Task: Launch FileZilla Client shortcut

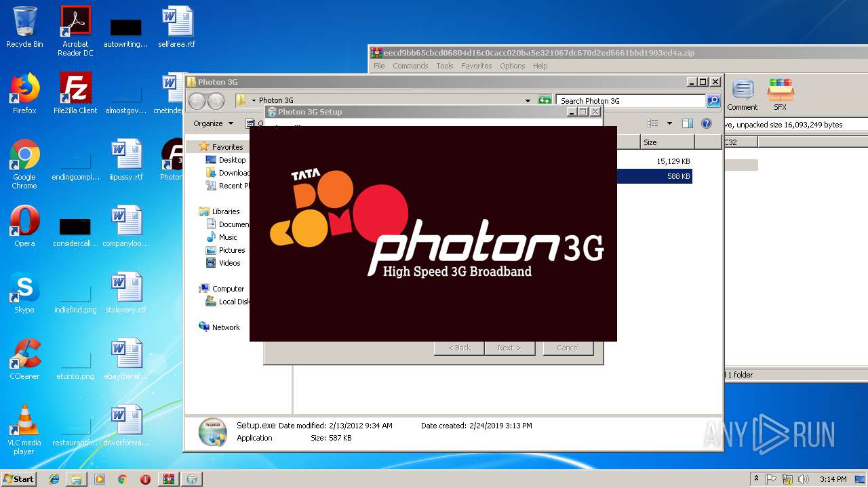Action: point(75,94)
